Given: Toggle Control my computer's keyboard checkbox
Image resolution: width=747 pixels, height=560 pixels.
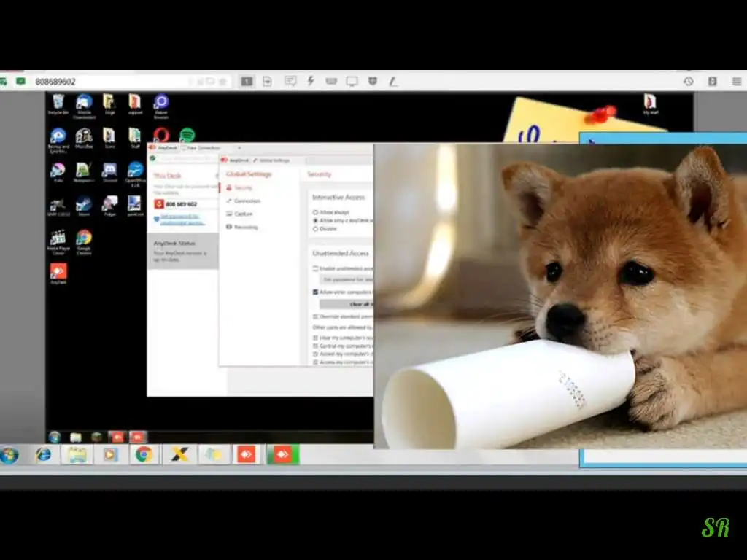Looking at the screenshot, I should pos(315,346).
